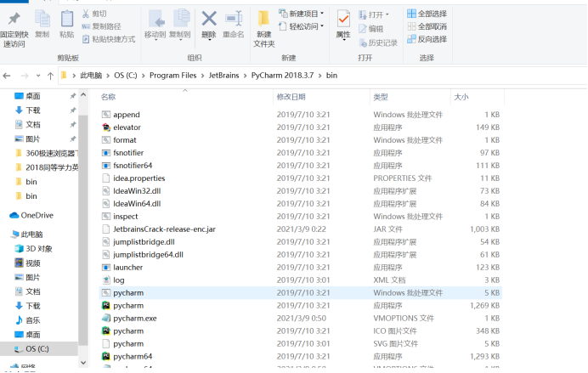Click JetBrains in address path
588x373 pixels.
(223, 76)
